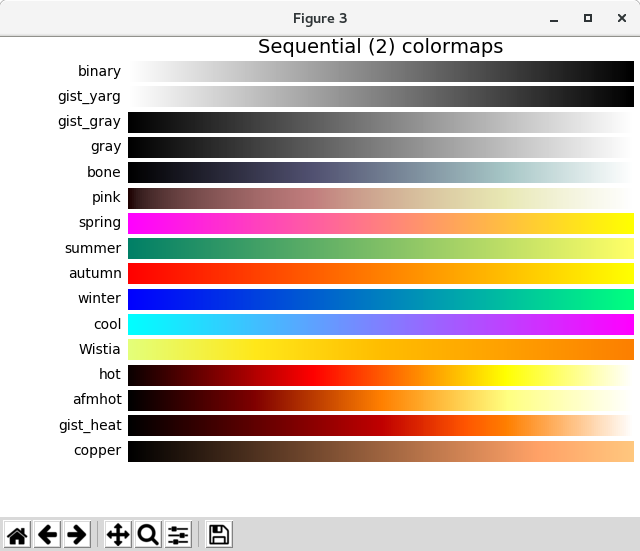Go forward to next view arrow
Viewport: 640px width, 551px height.
coord(77,534)
